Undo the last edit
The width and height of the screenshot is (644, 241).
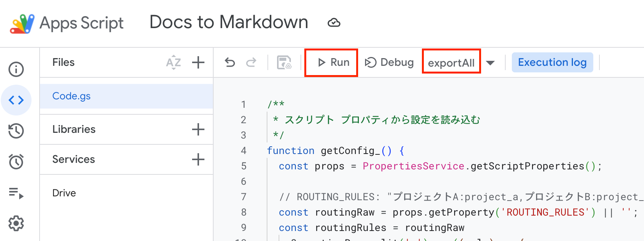click(x=230, y=62)
